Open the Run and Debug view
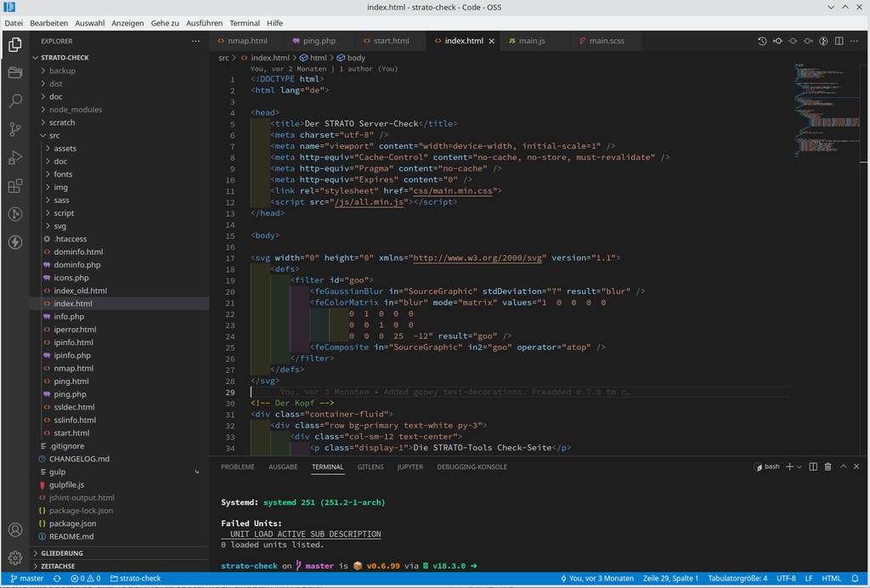Image resolution: width=870 pixels, height=588 pixels. 14,157
